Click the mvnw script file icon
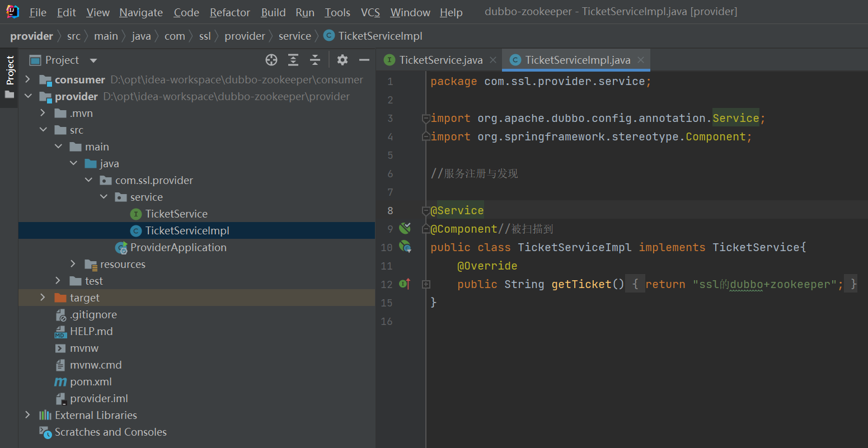Screen dimensions: 868x448 pyautogui.click(x=60, y=348)
